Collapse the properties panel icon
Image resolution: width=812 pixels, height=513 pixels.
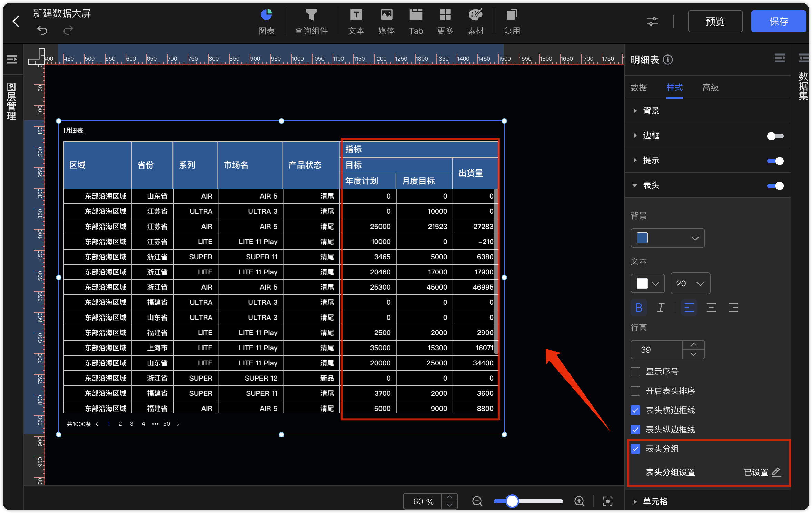click(780, 58)
